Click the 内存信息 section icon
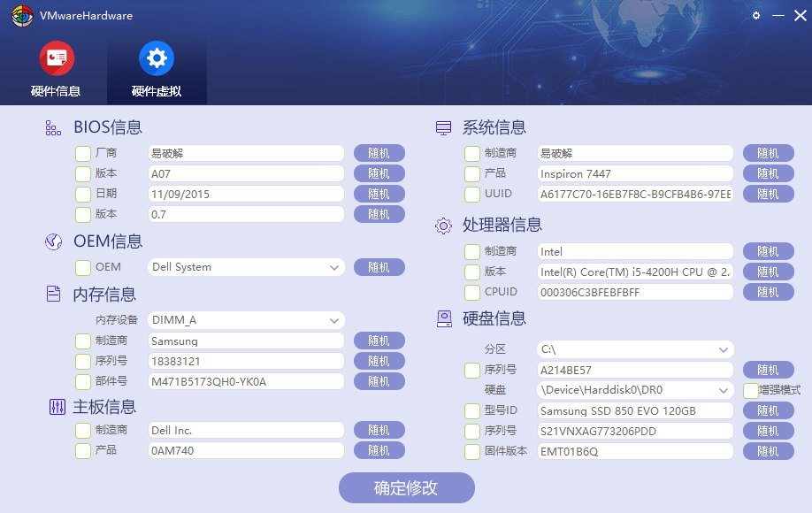The width and height of the screenshot is (812, 513). (53, 294)
